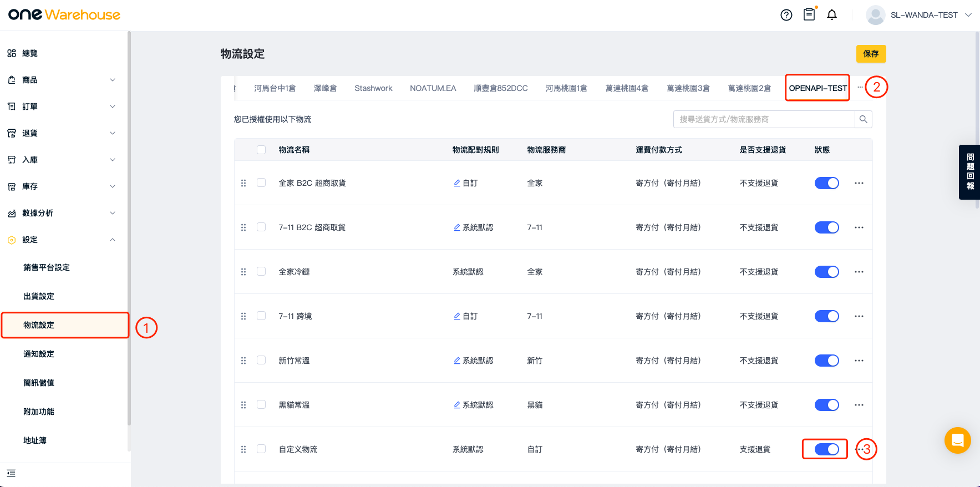Screen dimensions: 980x487
Task: Focus the 搜尋送貨方式/物流服務商 search field
Action: click(x=764, y=119)
